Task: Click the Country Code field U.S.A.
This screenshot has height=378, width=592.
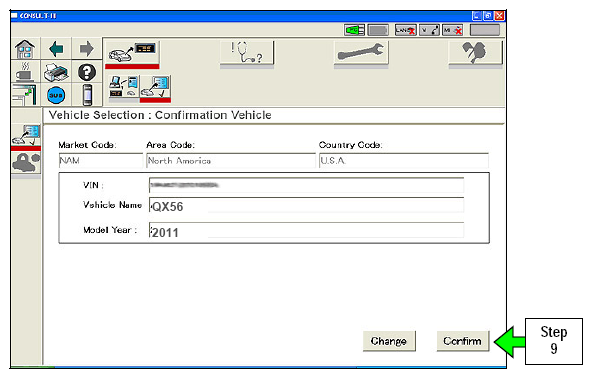Action: (404, 160)
